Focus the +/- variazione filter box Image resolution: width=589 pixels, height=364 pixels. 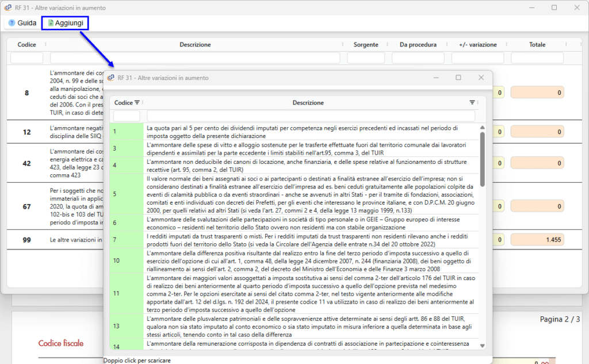[477, 58]
